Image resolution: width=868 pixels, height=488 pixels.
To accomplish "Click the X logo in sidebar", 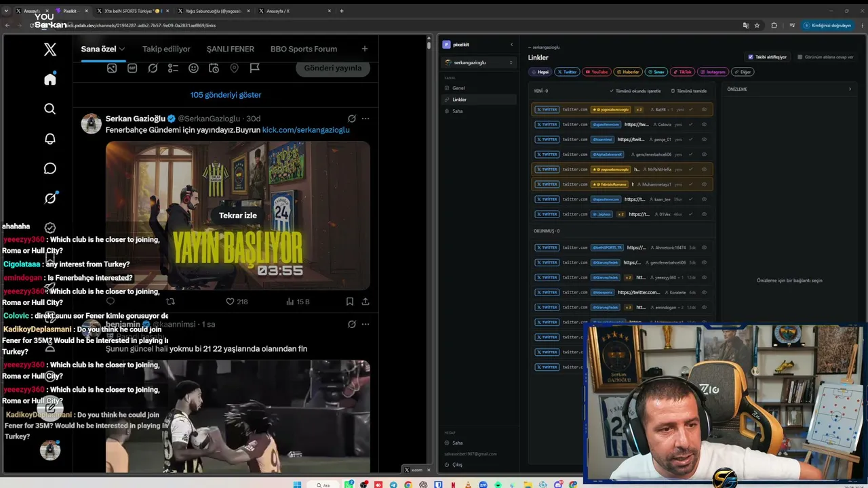I will coord(50,49).
